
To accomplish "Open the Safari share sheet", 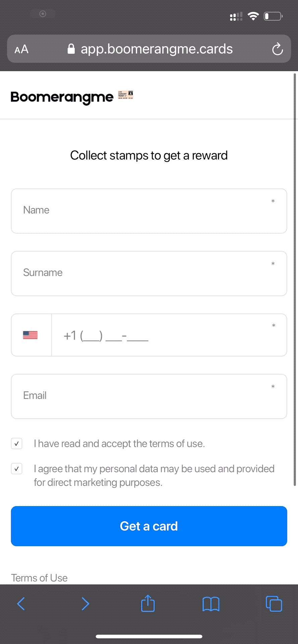I will (x=148, y=603).
